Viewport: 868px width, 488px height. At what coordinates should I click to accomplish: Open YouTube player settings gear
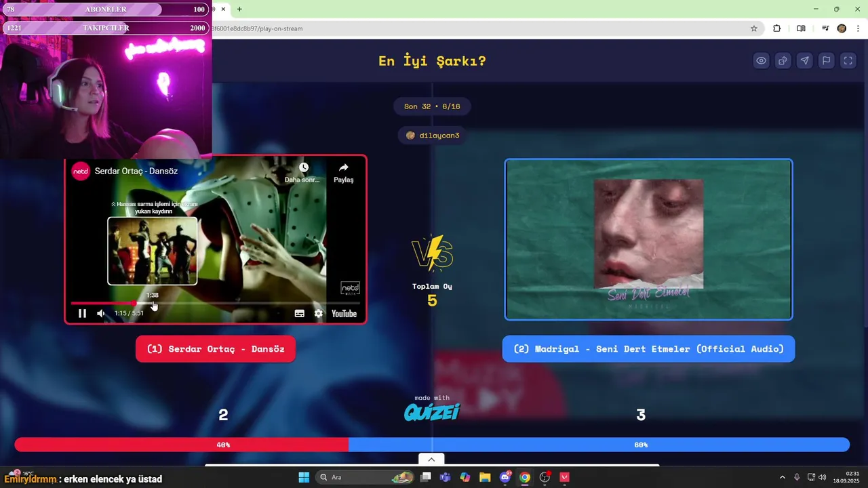tap(319, 313)
